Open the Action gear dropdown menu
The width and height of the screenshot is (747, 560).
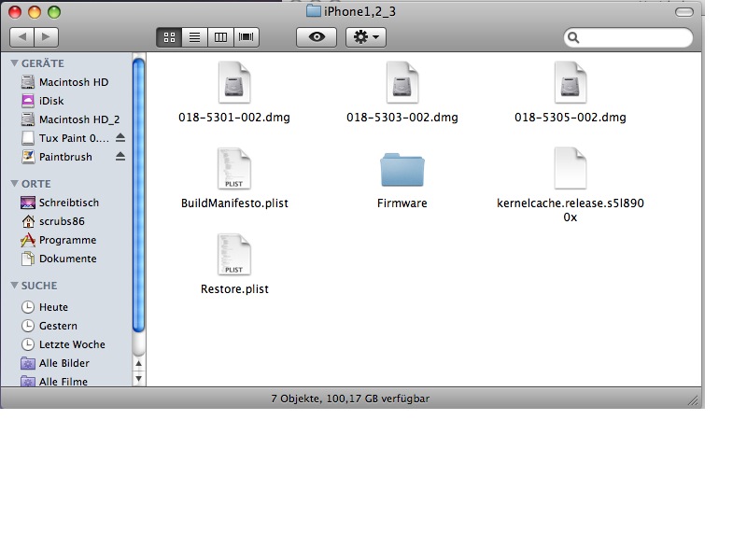click(365, 37)
